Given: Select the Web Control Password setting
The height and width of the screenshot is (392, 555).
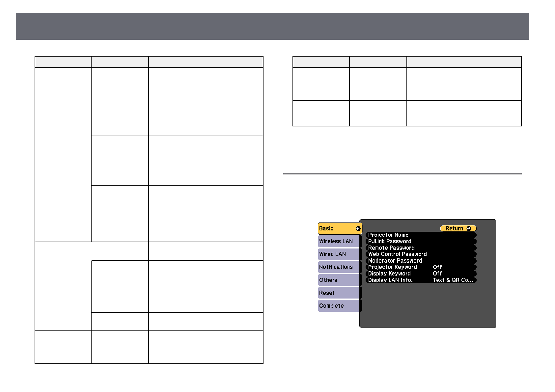Looking at the screenshot, I should click(421, 254).
